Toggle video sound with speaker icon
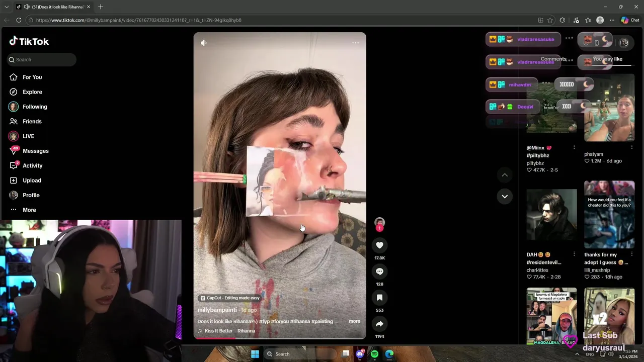This screenshot has height=362, width=644. click(x=203, y=43)
